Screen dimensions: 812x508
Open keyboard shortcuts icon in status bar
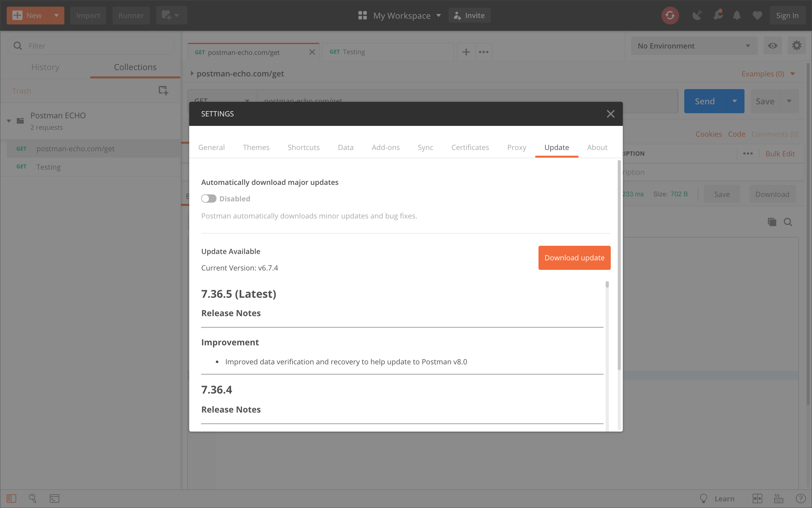(779, 498)
